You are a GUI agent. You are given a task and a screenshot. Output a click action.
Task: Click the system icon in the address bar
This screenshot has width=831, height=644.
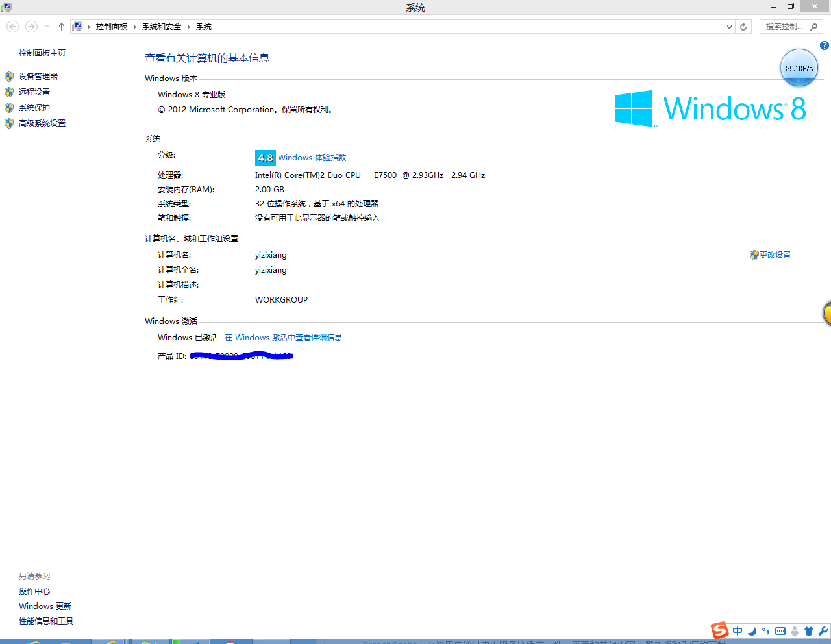[x=78, y=26]
